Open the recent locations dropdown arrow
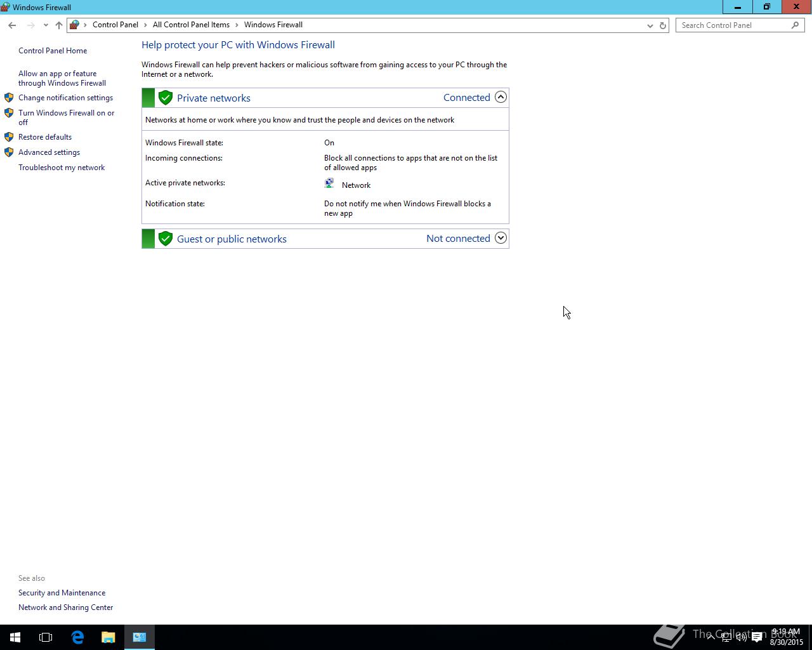This screenshot has height=650, width=812. (46, 25)
